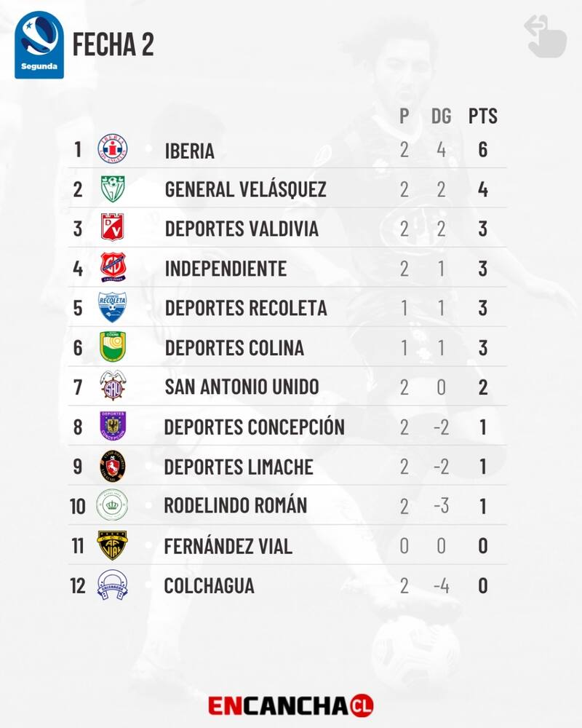Open the Deportes Limache horse crest

[113, 466]
